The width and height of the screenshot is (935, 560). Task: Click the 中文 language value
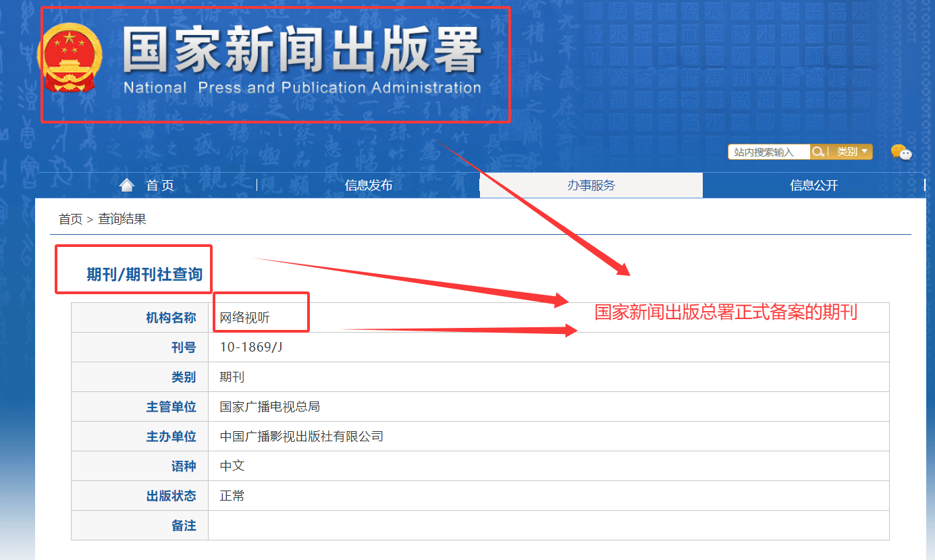232,466
